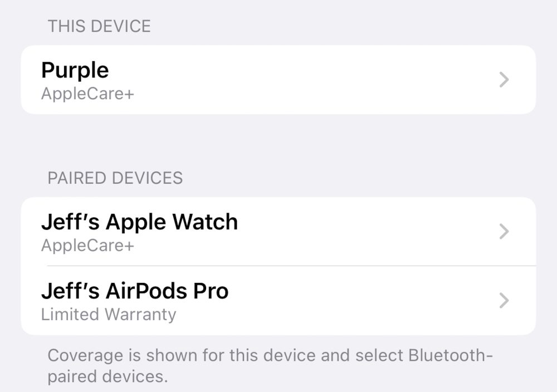Click AppleCare+ label under Jeff's Apple Watch
This screenshot has height=392, width=557.
(88, 246)
